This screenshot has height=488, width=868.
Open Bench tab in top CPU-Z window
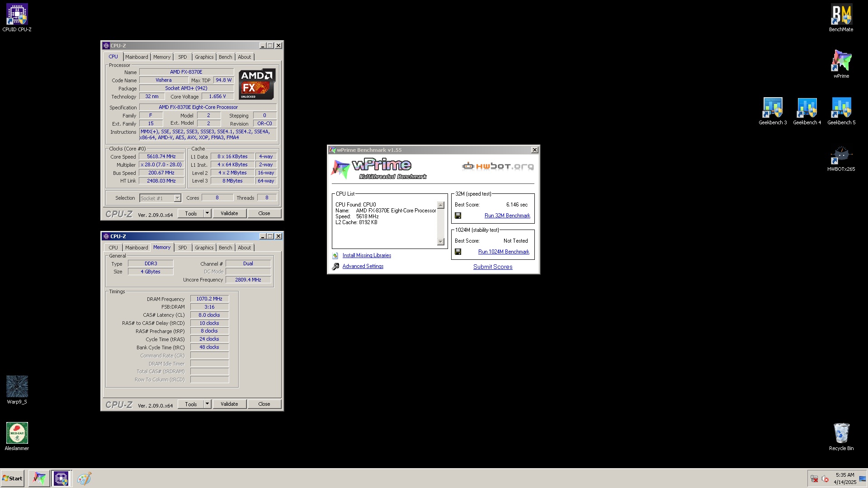click(x=225, y=57)
